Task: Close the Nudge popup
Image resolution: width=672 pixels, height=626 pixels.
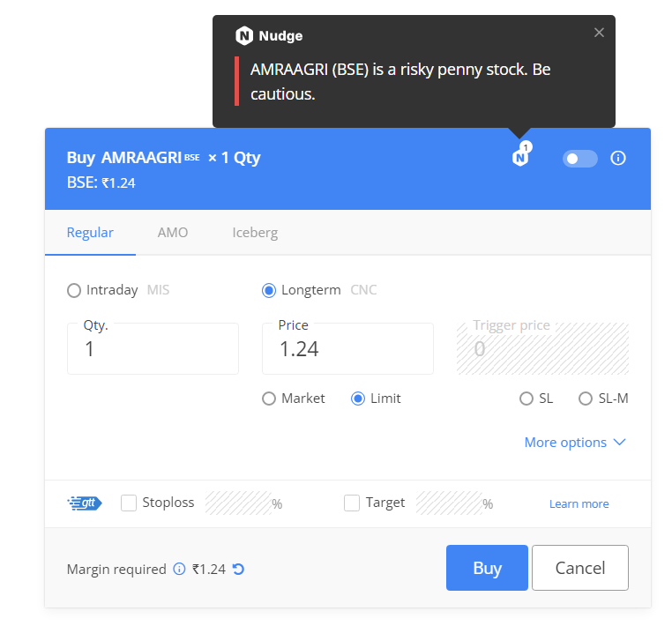Action: click(x=599, y=33)
